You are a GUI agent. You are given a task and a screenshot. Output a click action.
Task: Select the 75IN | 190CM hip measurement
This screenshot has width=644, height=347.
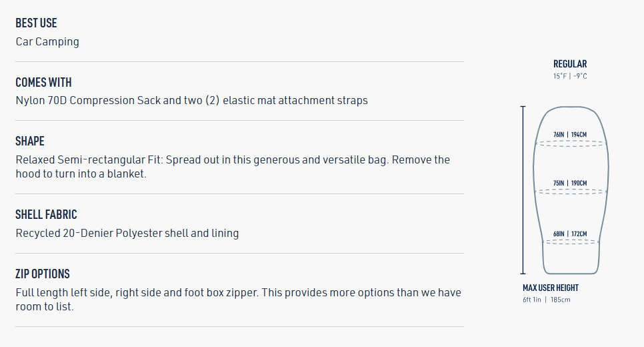coord(570,183)
